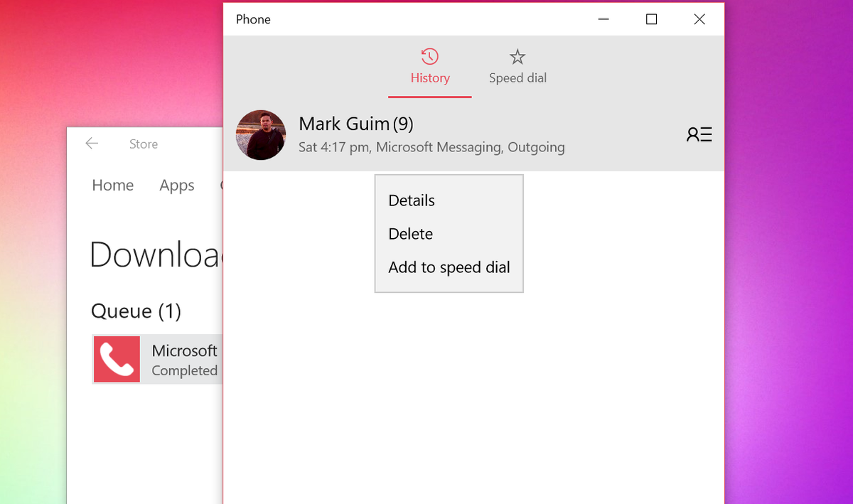Click the back arrow in the Store window
Image resolution: width=853 pixels, height=504 pixels.
[x=92, y=144]
